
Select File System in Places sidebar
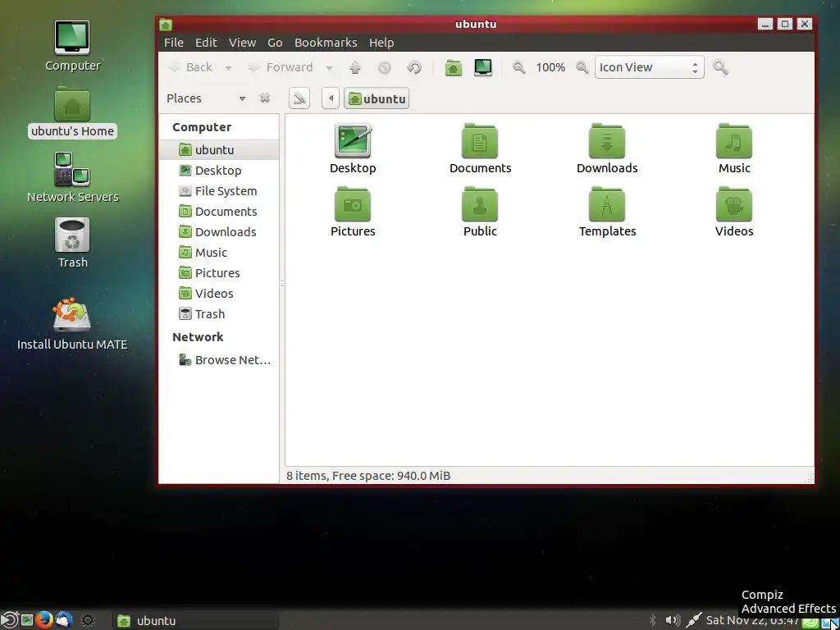click(219, 190)
